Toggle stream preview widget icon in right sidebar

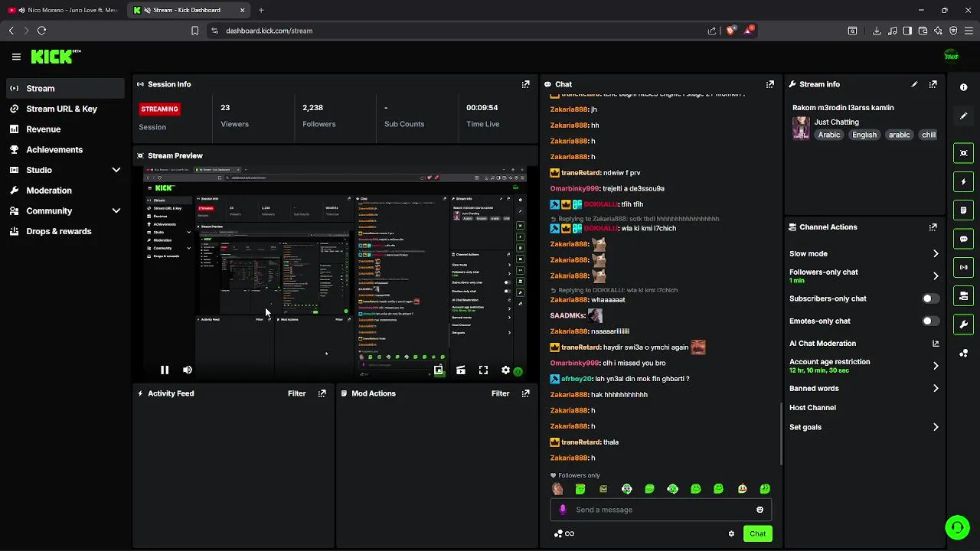point(964,153)
